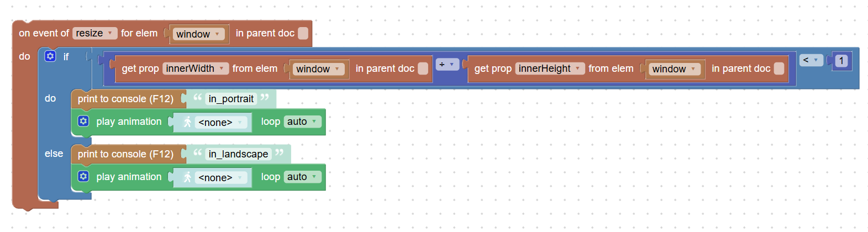Open the division operator dropdown
This screenshot has width=868, height=232.
[x=447, y=65]
